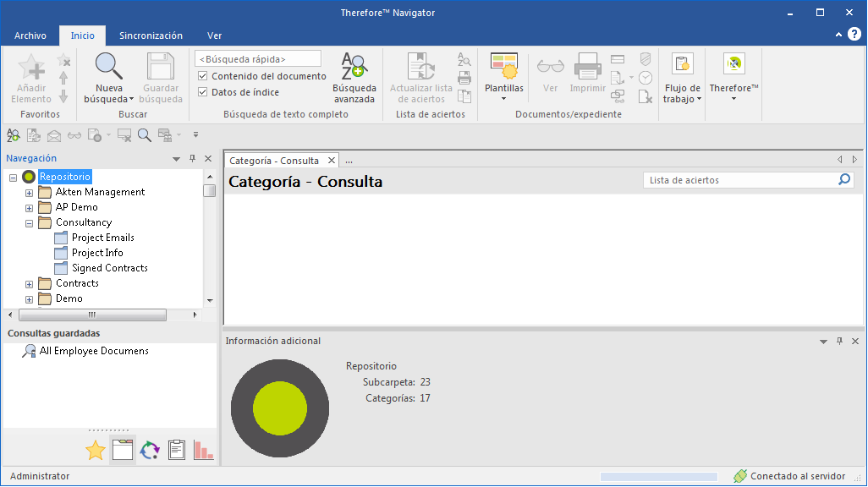Expand the Akten Management folder
The height and width of the screenshot is (487, 868).
(29, 193)
